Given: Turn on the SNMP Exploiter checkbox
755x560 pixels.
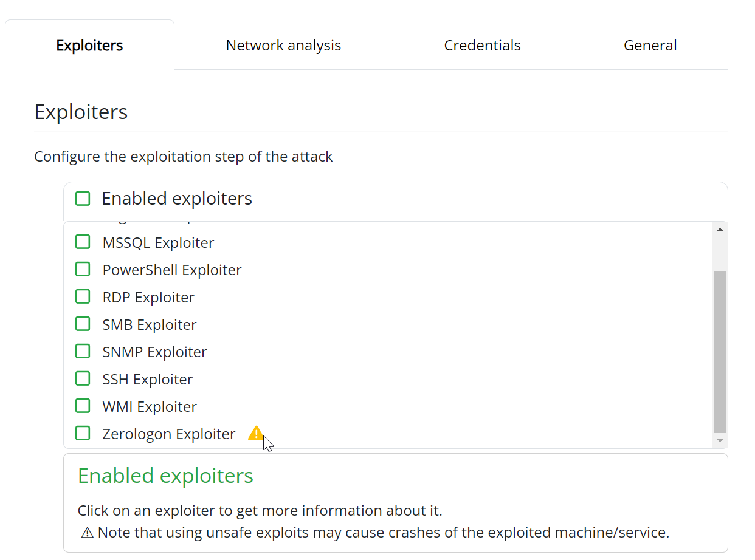Looking at the screenshot, I should [x=83, y=351].
